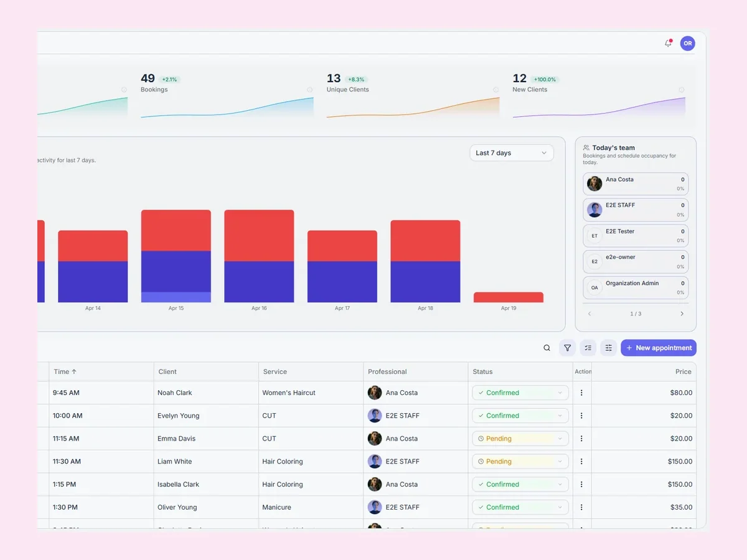747x560 pixels.
Task: Change status dropdown for Noah Clark
Action: (x=520, y=393)
